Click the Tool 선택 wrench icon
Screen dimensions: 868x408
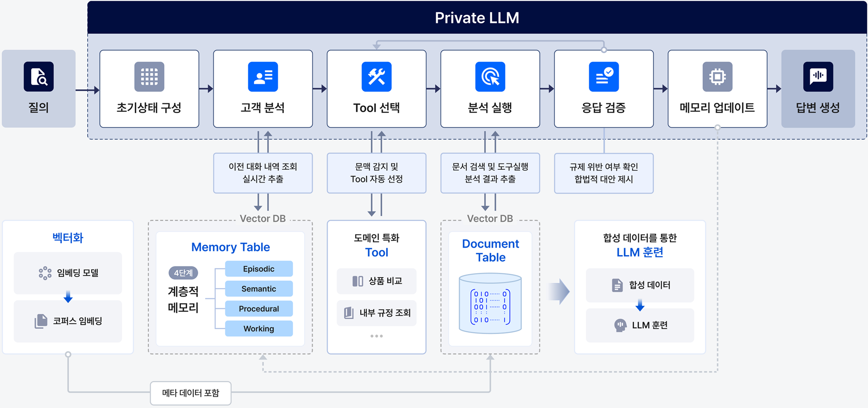(376, 76)
